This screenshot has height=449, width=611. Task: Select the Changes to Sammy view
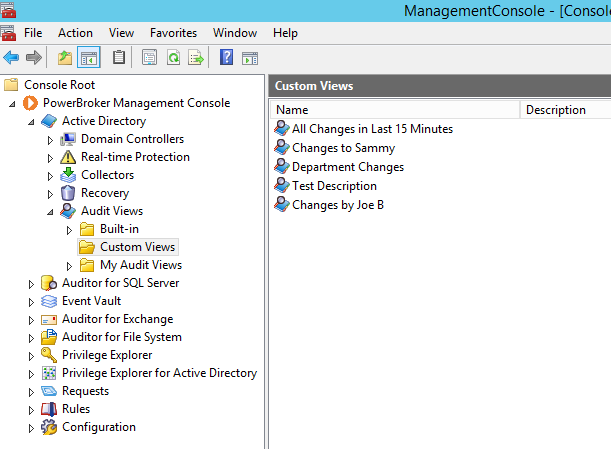pos(343,148)
